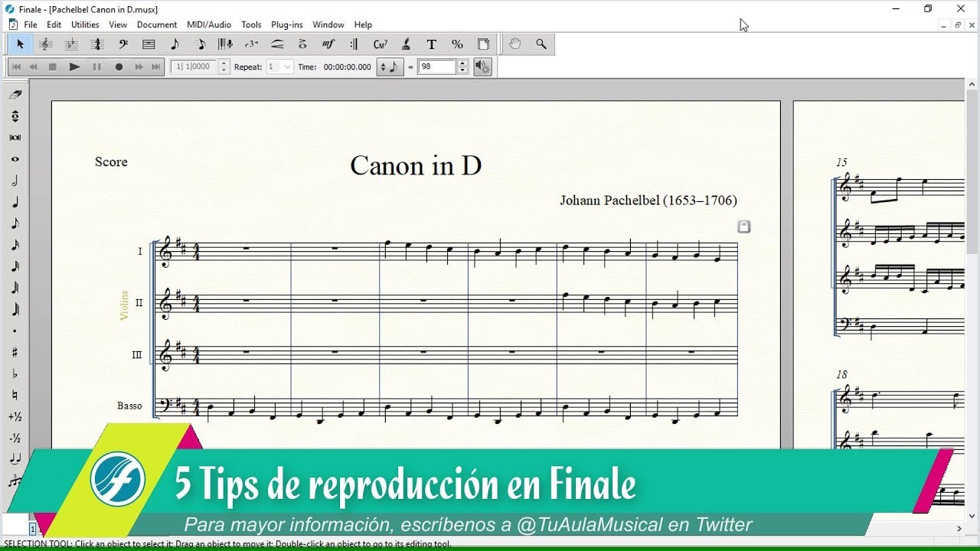Select the Zoom magnifier tool

point(541,44)
